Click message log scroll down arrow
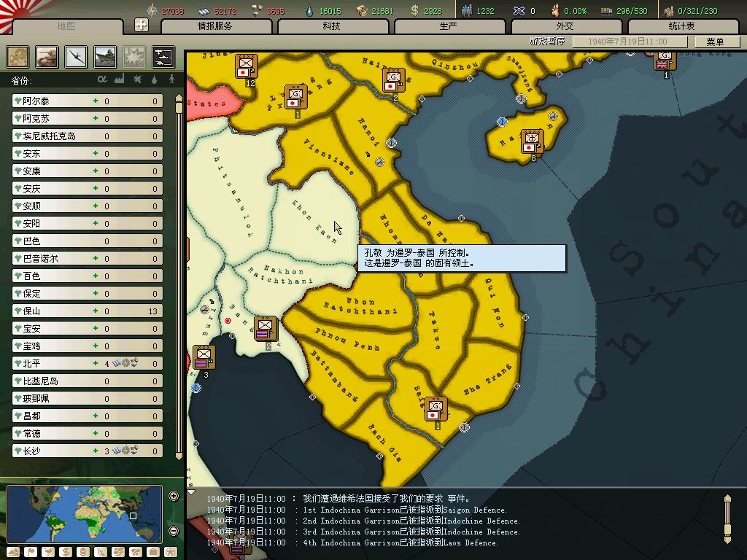This screenshot has width=747, height=560. [727, 540]
